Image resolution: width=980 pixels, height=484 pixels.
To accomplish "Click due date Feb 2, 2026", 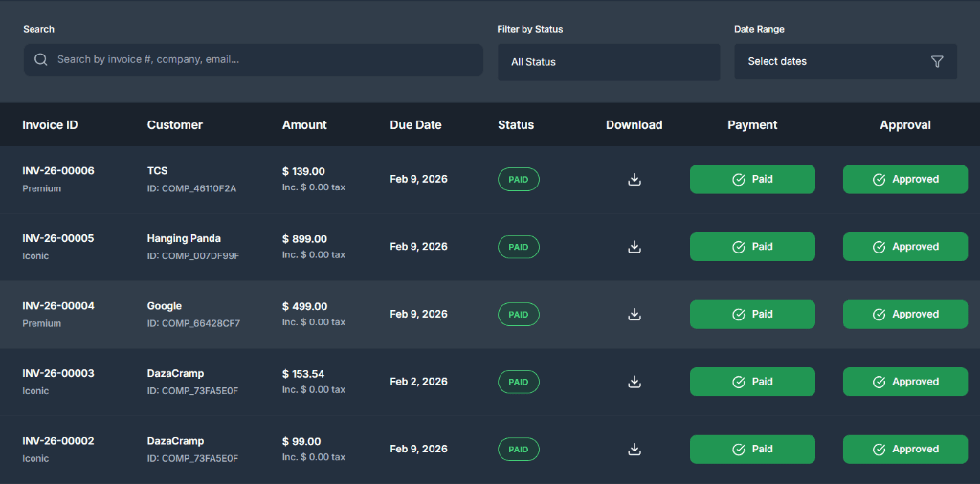I will pos(419,382).
